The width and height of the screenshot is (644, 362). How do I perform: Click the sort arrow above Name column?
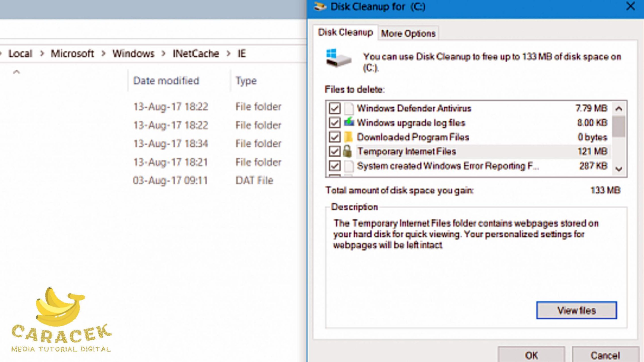coord(16,72)
